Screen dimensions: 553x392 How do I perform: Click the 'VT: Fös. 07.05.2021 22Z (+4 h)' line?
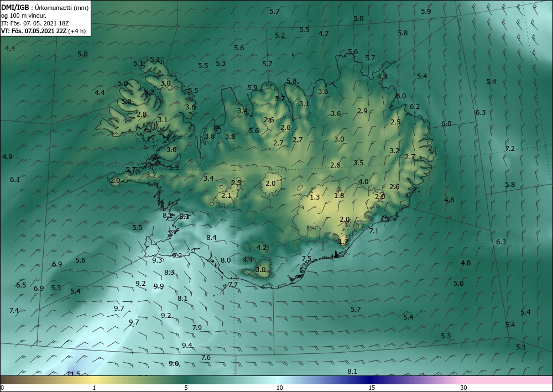43,30
